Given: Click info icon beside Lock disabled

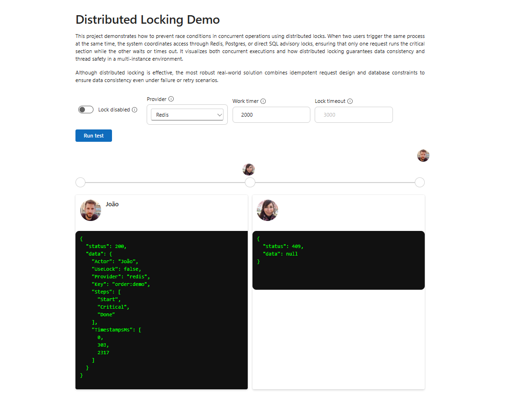Looking at the screenshot, I should point(135,110).
